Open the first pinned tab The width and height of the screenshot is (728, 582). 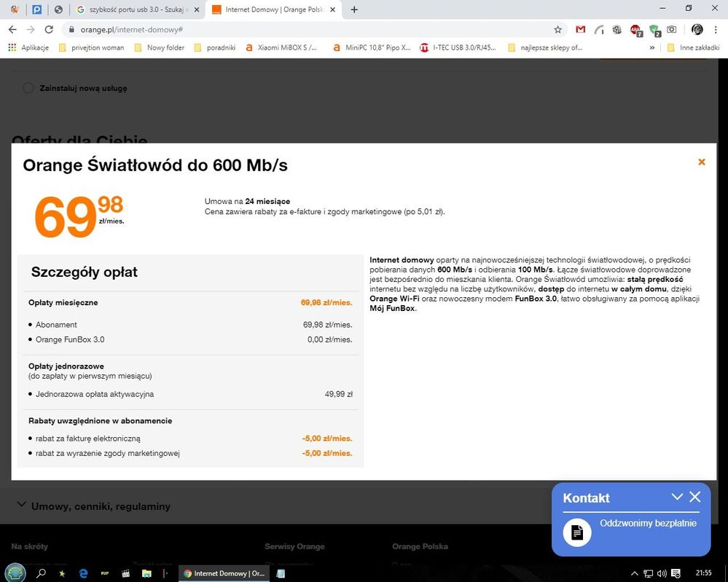[x=15, y=9]
